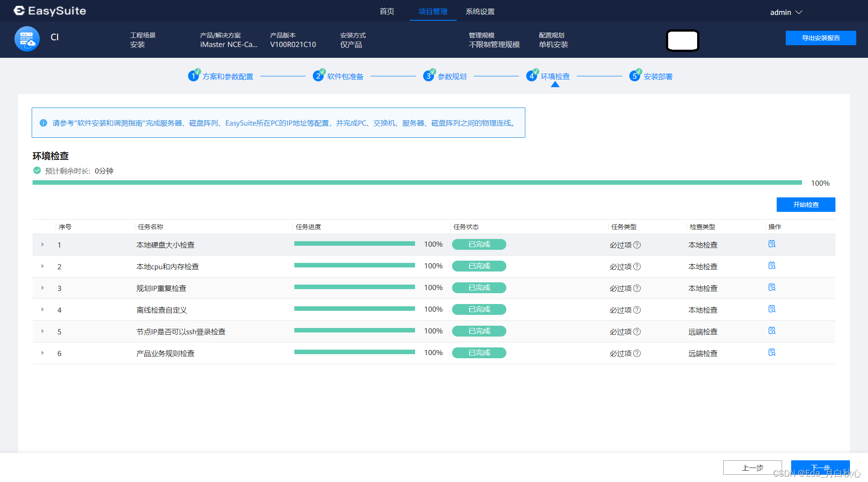Image resolution: width=868 pixels, height=482 pixels.
Task: Open the log icon for 节点IP是否可以ssh登录检查
Action: pos(772,331)
